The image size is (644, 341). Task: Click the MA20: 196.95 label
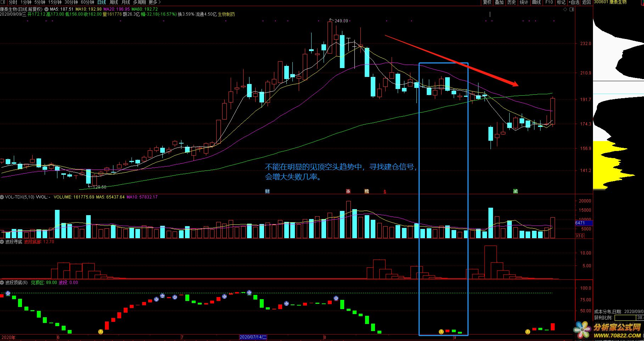(x=117, y=9)
